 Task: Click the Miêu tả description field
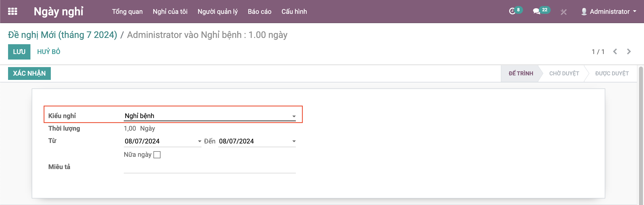pos(210,168)
